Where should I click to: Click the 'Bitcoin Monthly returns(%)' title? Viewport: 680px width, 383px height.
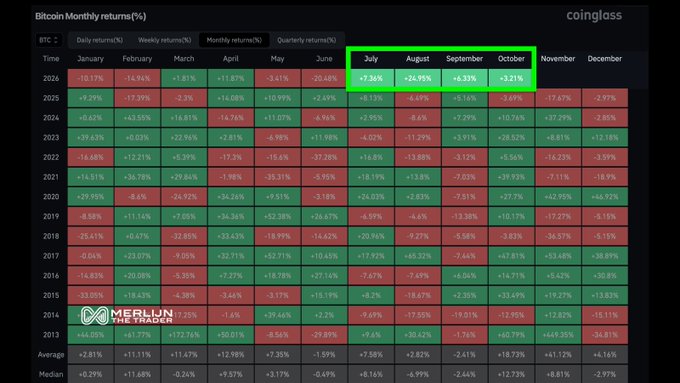coord(91,16)
